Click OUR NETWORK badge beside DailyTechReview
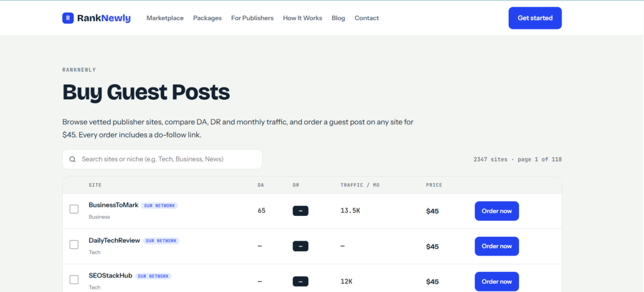Screen dimensions: 644x292 click(161, 241)
